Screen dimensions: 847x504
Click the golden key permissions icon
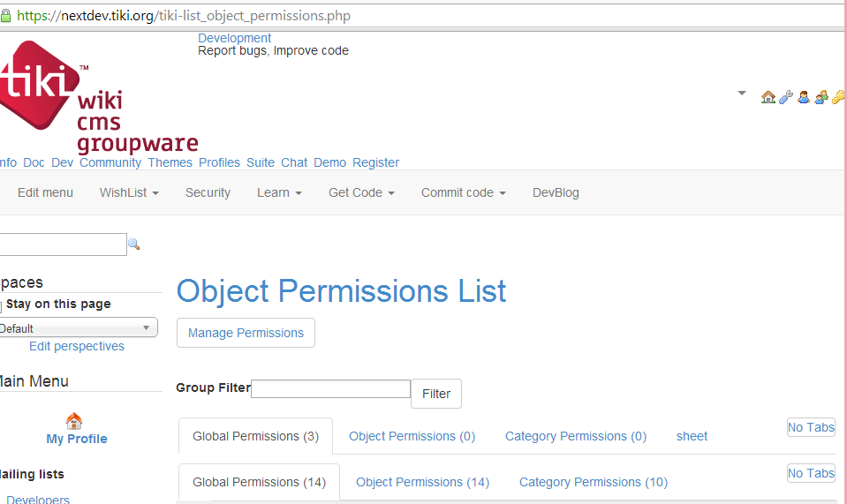click(x=838, y=97)
